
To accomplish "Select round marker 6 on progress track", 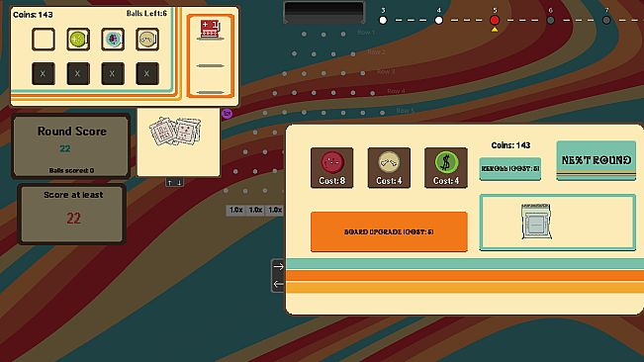I will pos(550,20).
